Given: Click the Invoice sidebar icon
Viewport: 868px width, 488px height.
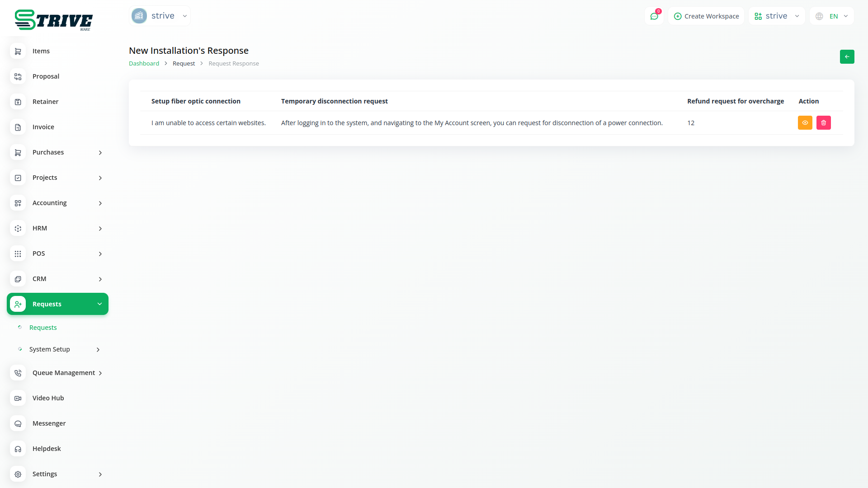Looking at the screenshot, I should [18, 127].
